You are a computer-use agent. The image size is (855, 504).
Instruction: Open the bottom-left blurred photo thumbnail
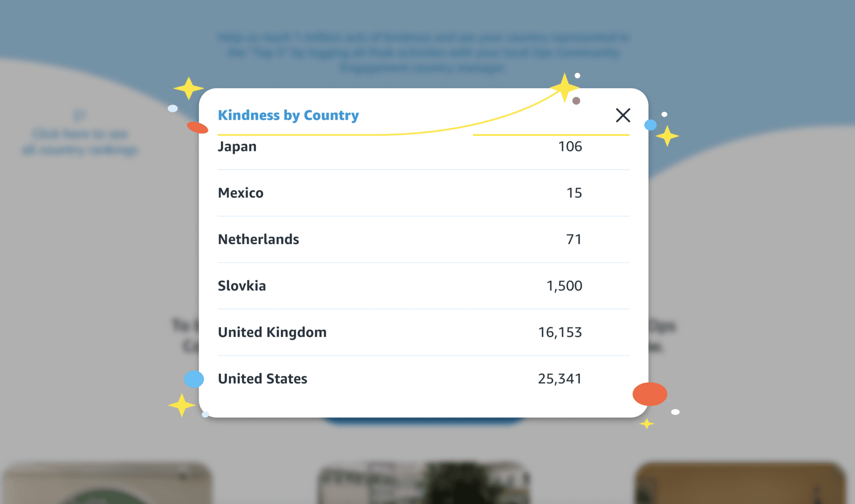107,484
